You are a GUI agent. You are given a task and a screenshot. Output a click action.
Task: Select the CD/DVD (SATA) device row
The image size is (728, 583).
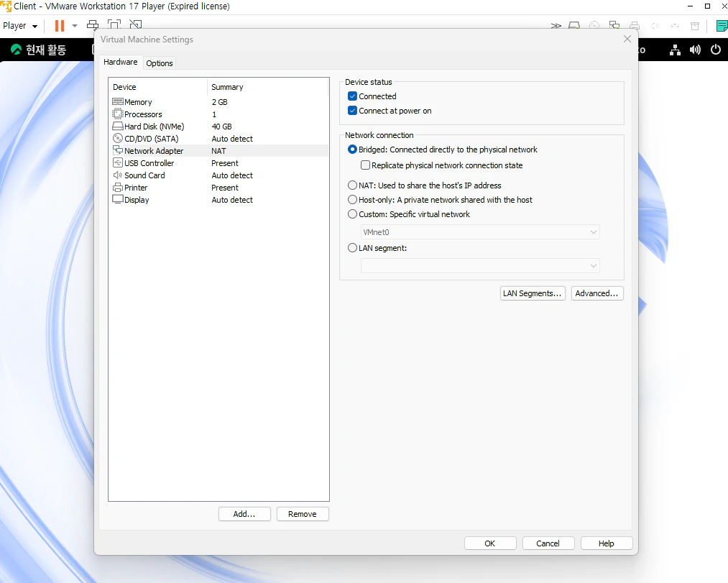[219, 139]
